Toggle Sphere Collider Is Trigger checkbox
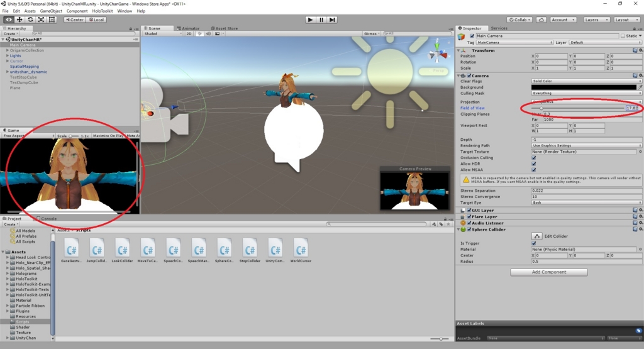This screenshot has height=349, width=644. (534, 243)
